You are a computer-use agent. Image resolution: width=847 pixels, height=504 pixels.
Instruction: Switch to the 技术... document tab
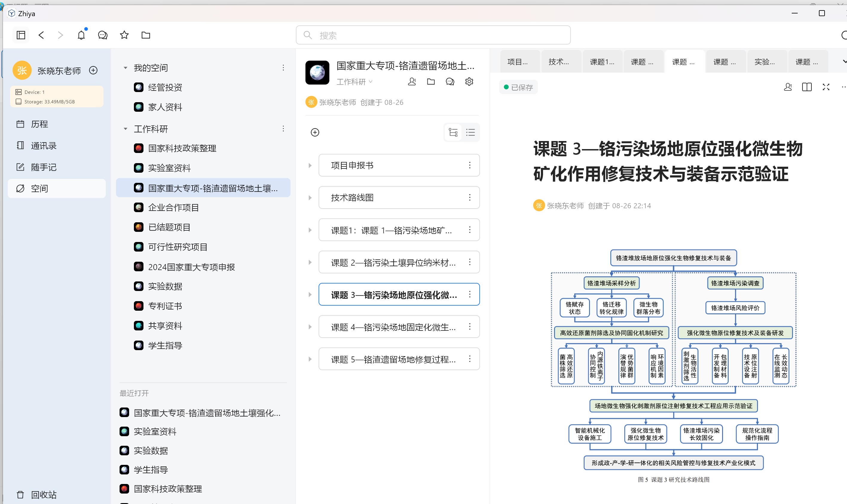[559, 62]
